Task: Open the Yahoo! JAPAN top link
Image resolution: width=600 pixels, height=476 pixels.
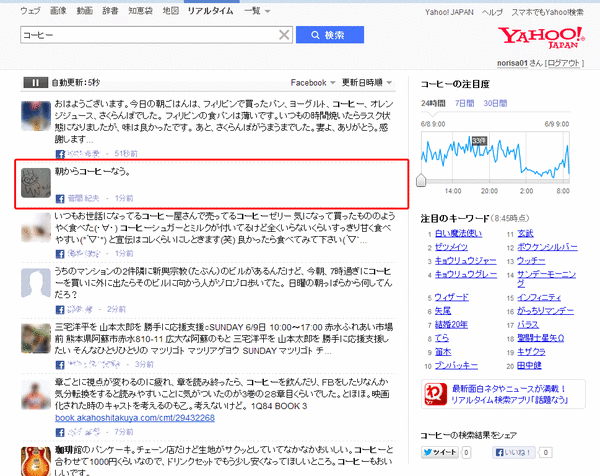Action: pos(449,12)
